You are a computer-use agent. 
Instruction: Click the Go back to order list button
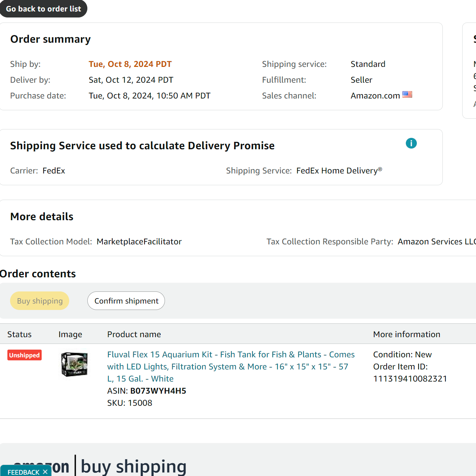43,9
